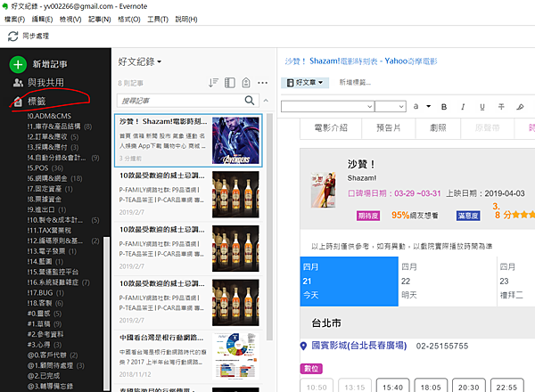Screen dimensions: 535x392
Task: Open the 記事(N) menu
Action: click(100, 20)
